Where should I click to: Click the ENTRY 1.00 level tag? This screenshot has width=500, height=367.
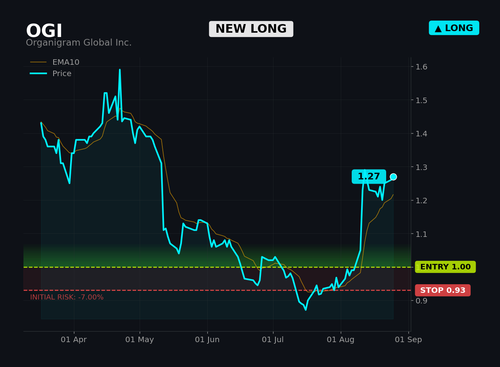click(445, 267)
